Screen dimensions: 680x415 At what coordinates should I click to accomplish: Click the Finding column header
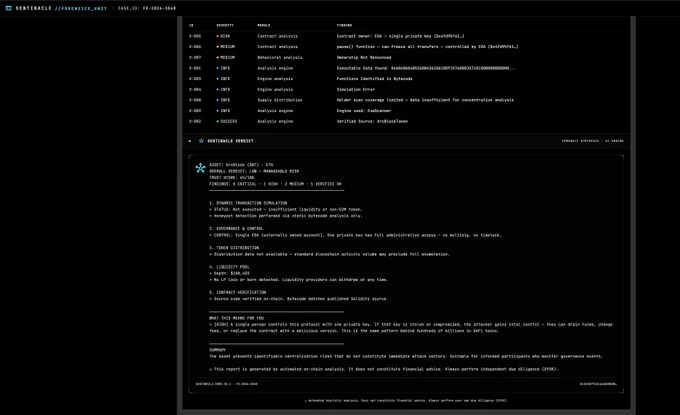point(344,25)
